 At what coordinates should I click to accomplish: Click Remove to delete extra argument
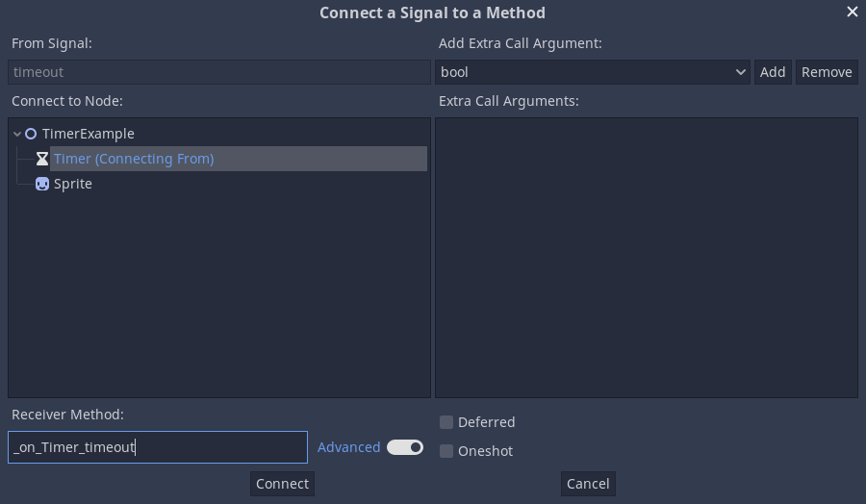pos(827,72)
